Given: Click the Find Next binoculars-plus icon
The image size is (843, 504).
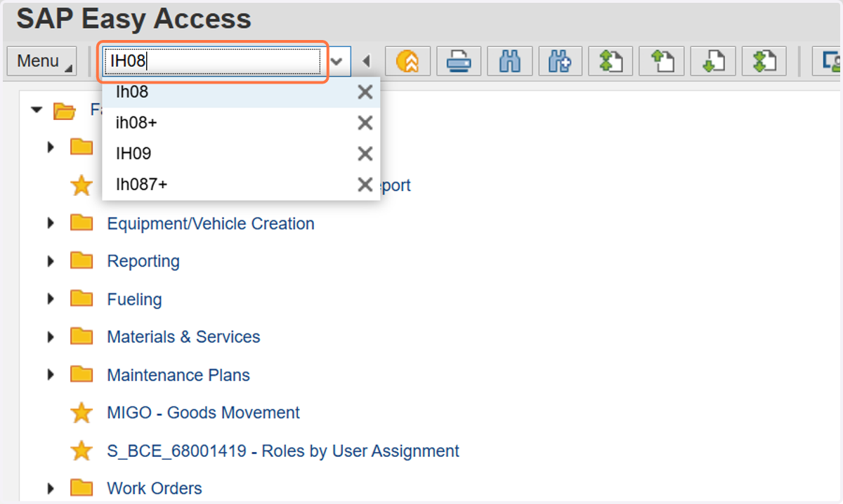Looking at the screenshot, I should tap(561, 62).
